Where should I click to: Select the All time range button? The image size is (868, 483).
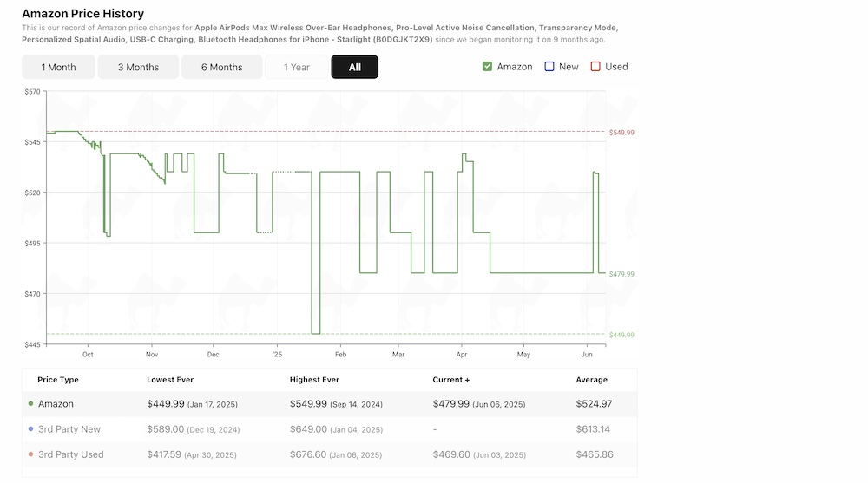[x=354, y=67]
